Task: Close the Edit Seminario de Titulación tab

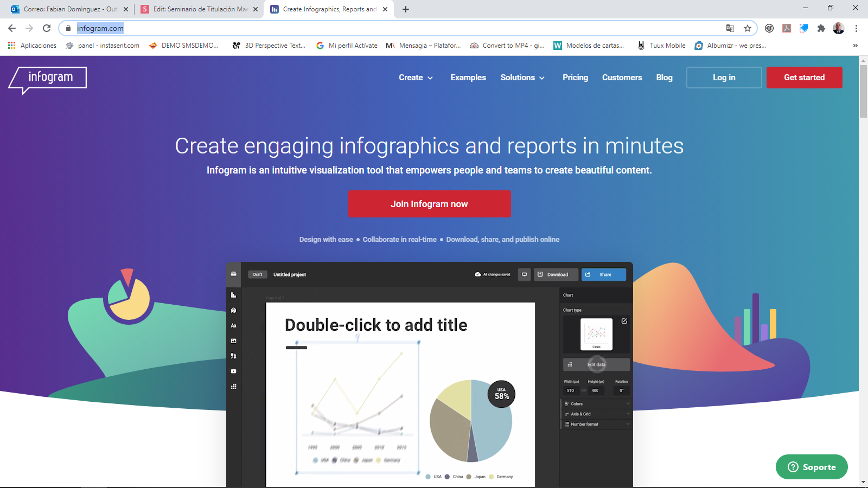Action: [x=256, y=9]
